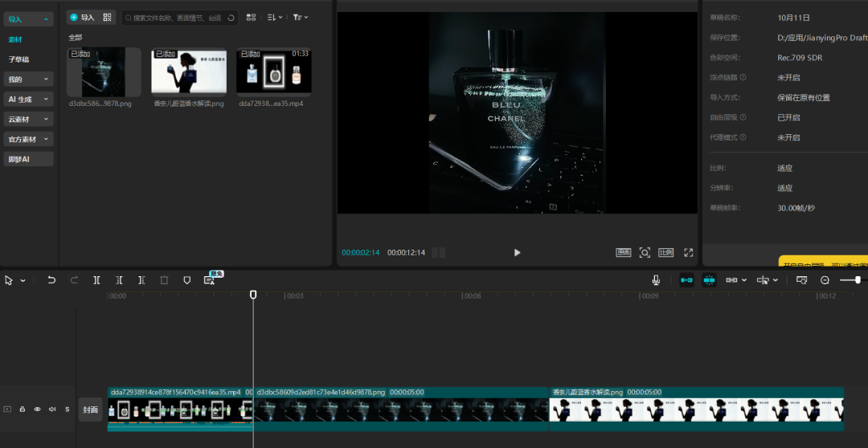Select 子草稿 in the left sidebar

18,59
